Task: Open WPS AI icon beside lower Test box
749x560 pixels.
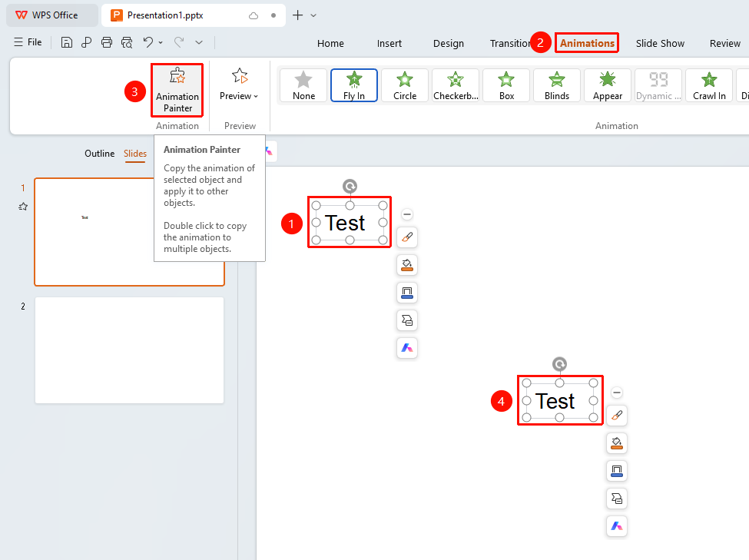Action: click(617, 526)
